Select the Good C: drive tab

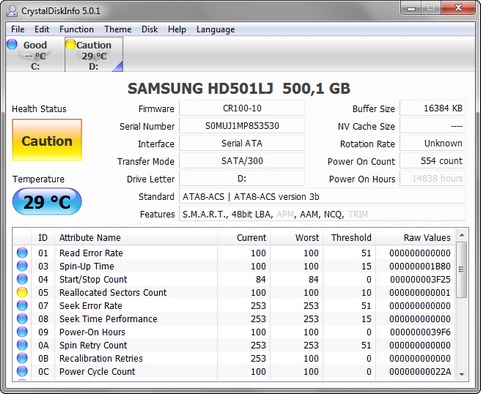pyautogui.click(x=35, y=55)
